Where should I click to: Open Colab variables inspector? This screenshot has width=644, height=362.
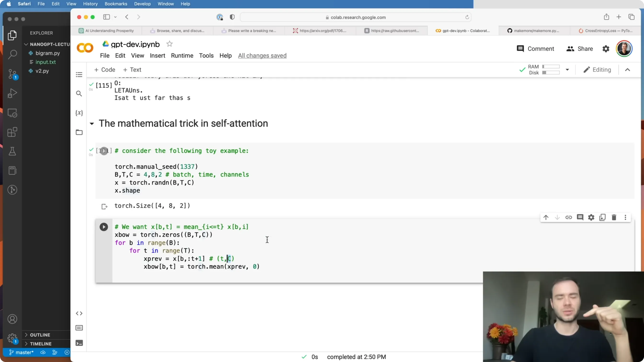click(79, 113)
